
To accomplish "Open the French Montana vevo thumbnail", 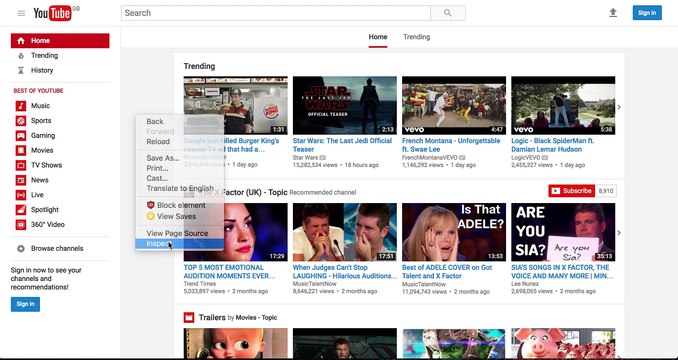I will click(x=454, y=105).
